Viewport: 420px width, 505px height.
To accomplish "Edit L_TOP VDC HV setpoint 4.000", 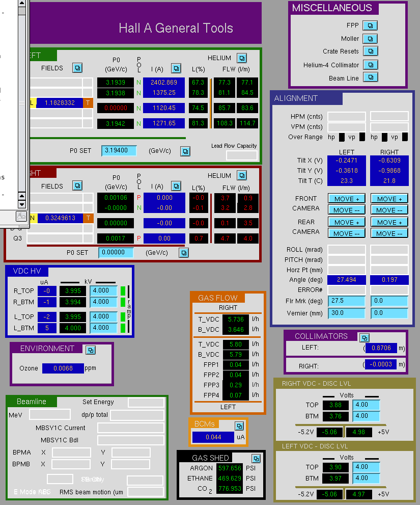I will (x=103, y=316).
